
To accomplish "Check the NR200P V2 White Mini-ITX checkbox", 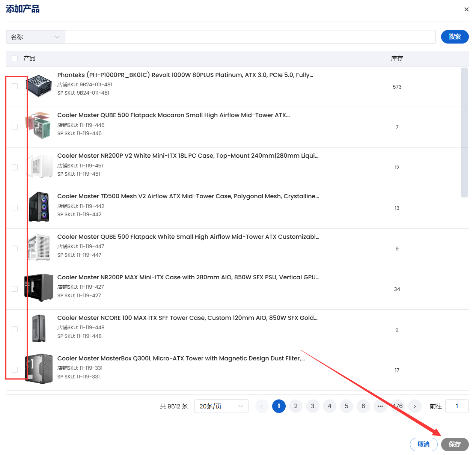I will (15, 167).
